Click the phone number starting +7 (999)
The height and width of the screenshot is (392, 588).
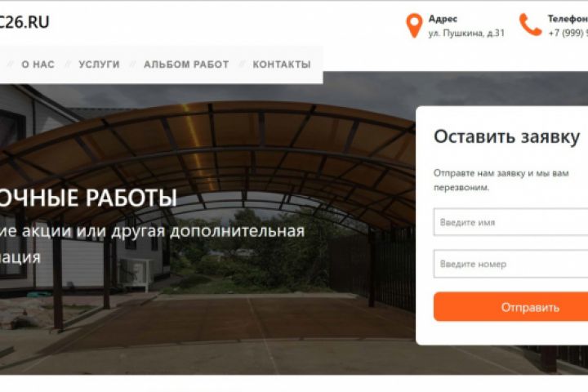568,33
